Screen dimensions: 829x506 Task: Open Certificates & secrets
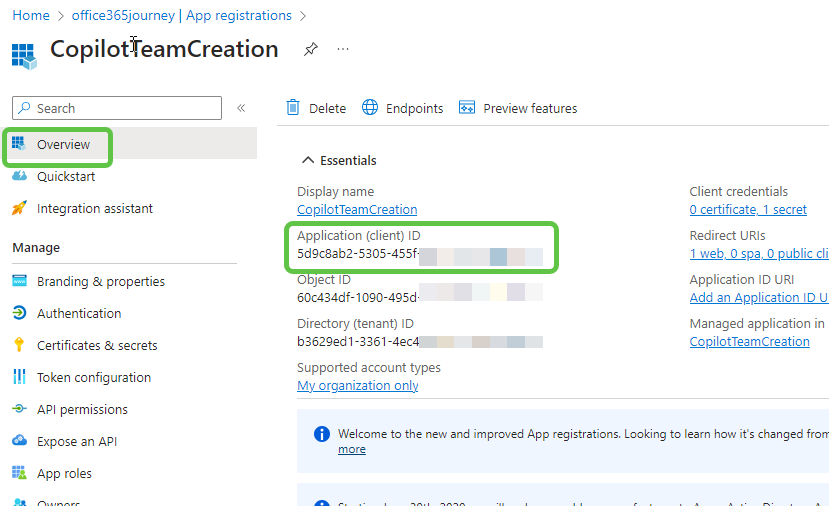click(x=97, y=345)
